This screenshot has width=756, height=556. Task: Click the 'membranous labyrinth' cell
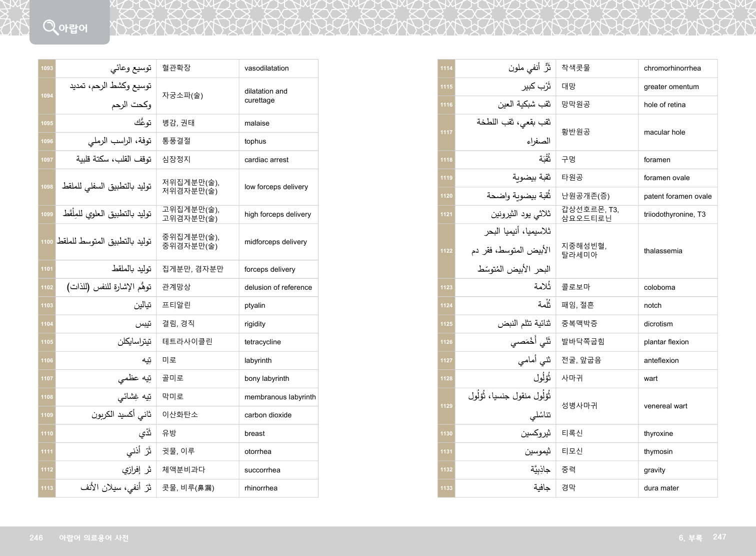coord(280,397)
